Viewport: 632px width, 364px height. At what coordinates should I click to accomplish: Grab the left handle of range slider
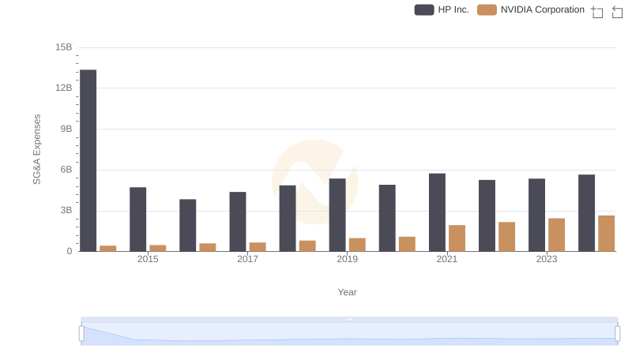81,334
